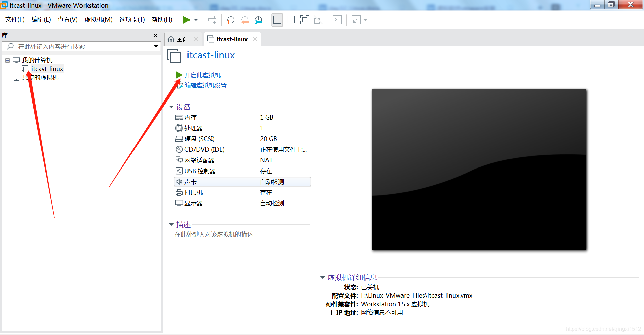Click the green power-on toolbar button
This screenshot has height=335, width=644.
point(186,20)
